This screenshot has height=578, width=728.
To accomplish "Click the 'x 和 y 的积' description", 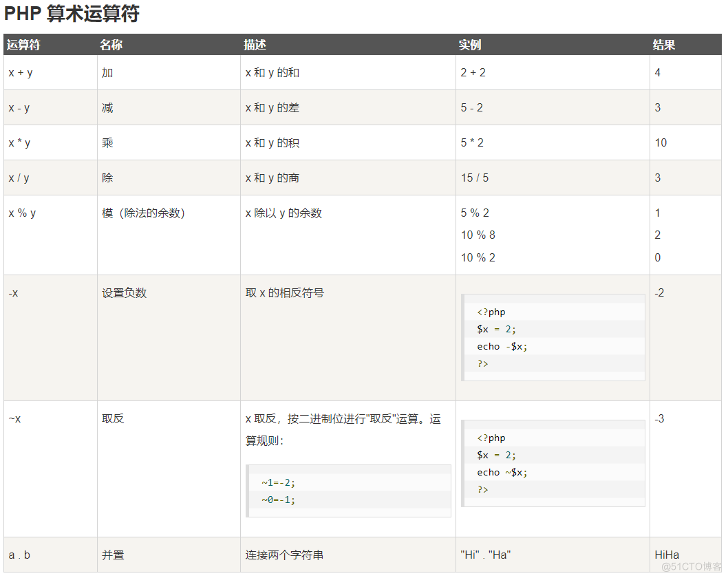I will [x=272, y=143].
